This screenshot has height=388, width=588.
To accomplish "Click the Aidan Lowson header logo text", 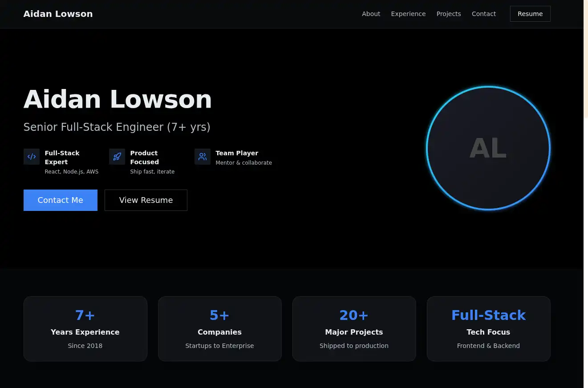I will click(x=58, y=14).
